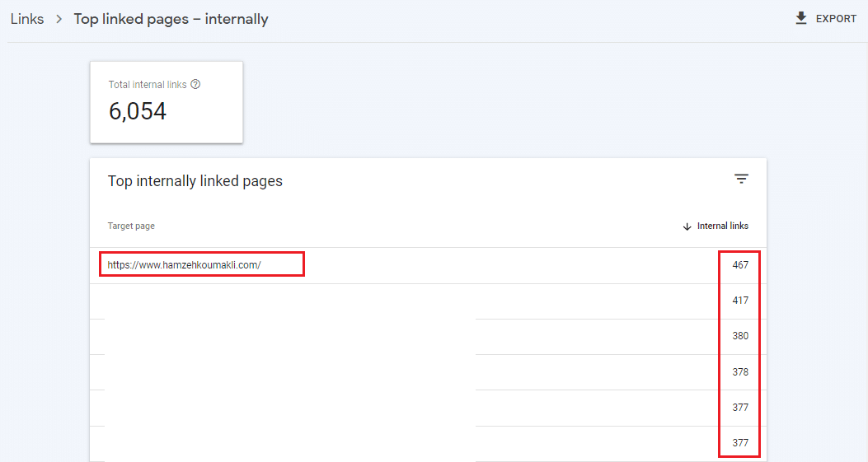The width and height of the screenshot is (868, 462).
Task: Select the 467 internal links count
Action: (x=740, y=265)
